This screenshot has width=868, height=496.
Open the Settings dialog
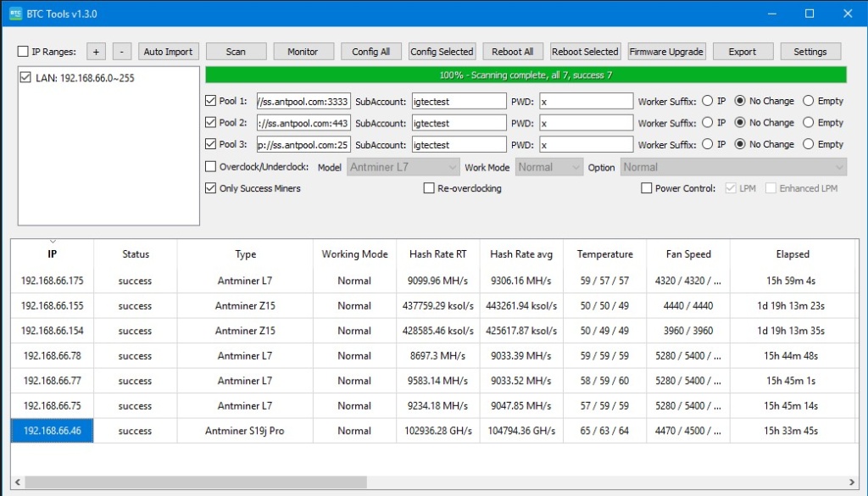coord(810,52)
